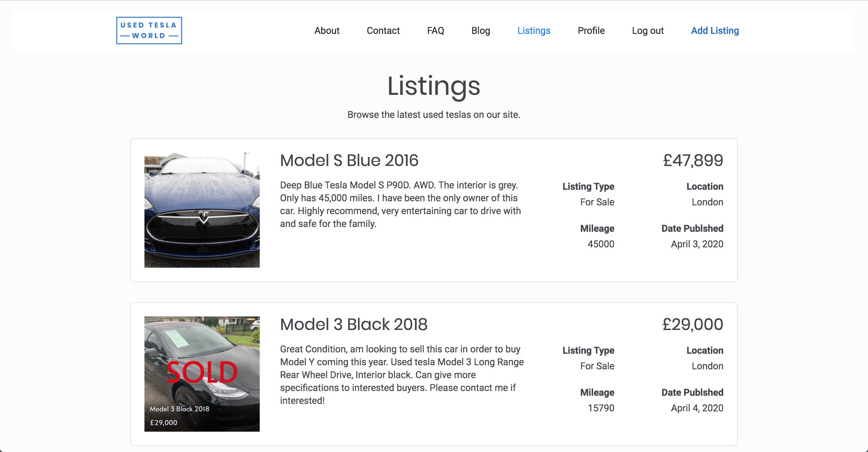The image size is (868, 452).
Task: Click the Used Tesla World logo
Action: click(149, 30)
